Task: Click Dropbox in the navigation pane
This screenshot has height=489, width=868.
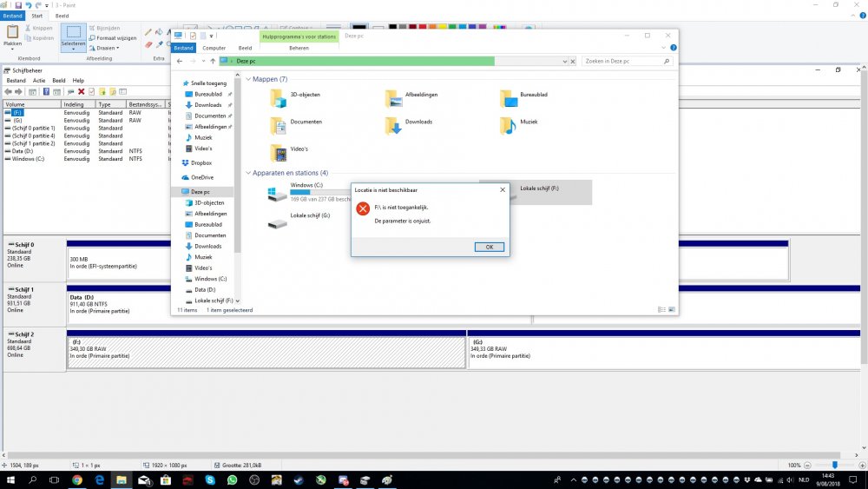Action: click(x=201, y=162)
